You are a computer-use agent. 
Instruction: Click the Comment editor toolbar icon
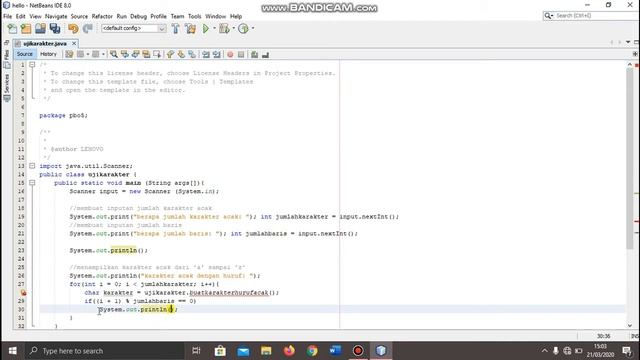[x=254, y=54]
